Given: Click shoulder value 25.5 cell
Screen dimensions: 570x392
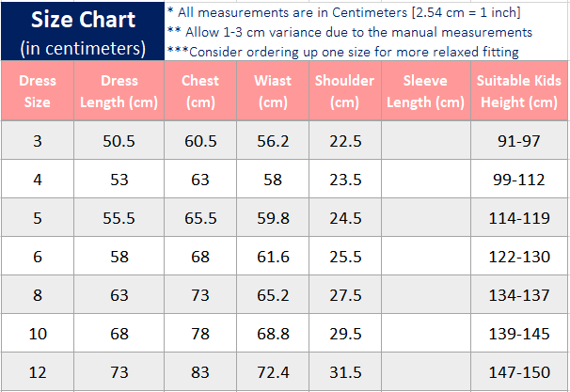Looking at the screenshot, I should coord(345,257).
